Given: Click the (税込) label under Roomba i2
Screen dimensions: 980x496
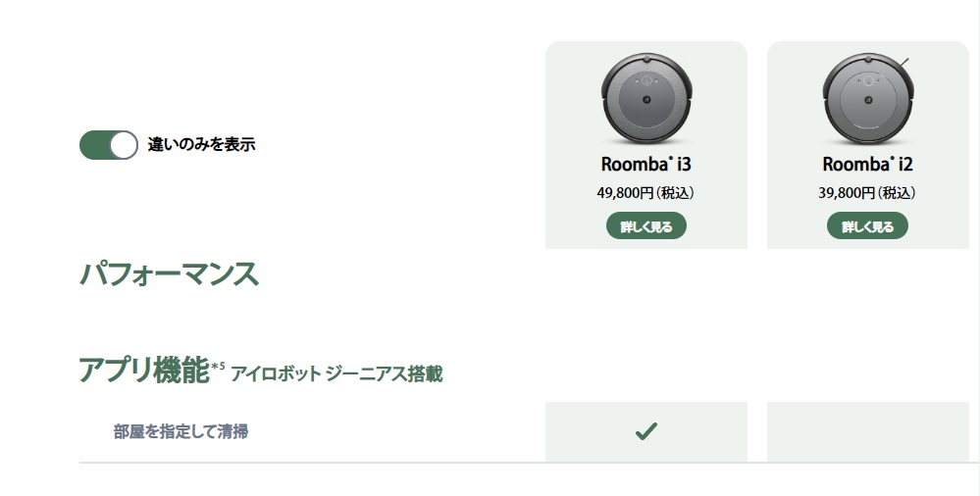Looking at the screenshot, I should pos(897,193).
